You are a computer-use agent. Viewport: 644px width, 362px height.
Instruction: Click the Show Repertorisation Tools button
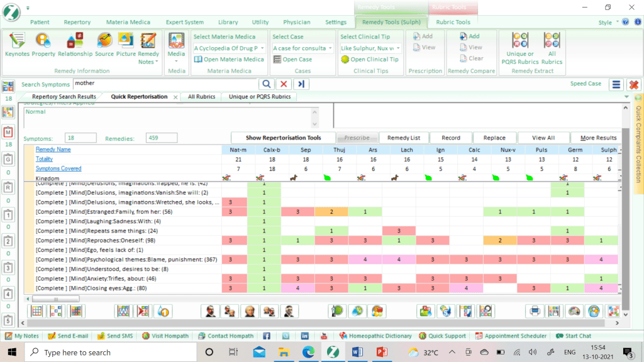click(283, 138)
